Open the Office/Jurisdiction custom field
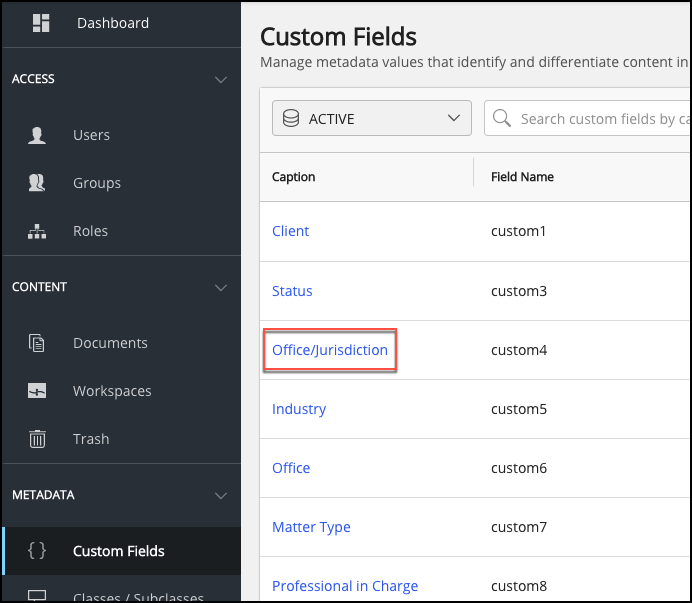Viewport: 692px width, 603px height. pos(330,350)
